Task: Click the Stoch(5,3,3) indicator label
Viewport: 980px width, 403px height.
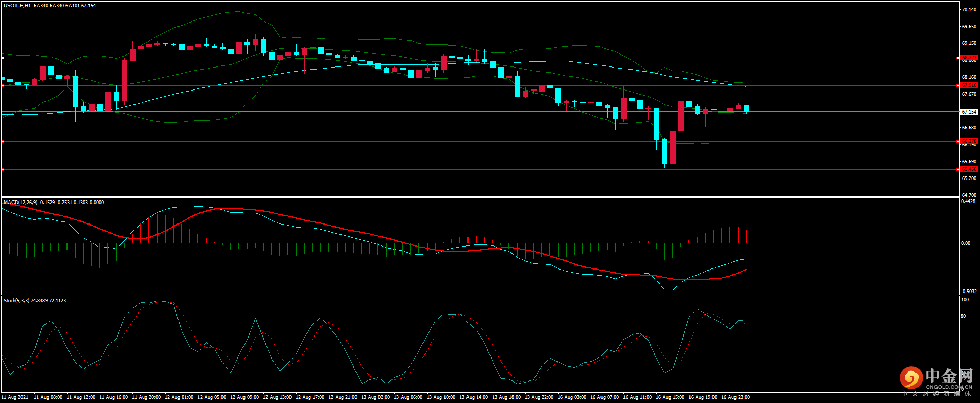Action: 16,301
